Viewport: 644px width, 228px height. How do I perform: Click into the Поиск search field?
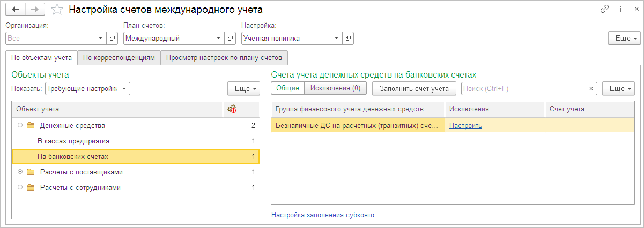click(x=523, y=88)
